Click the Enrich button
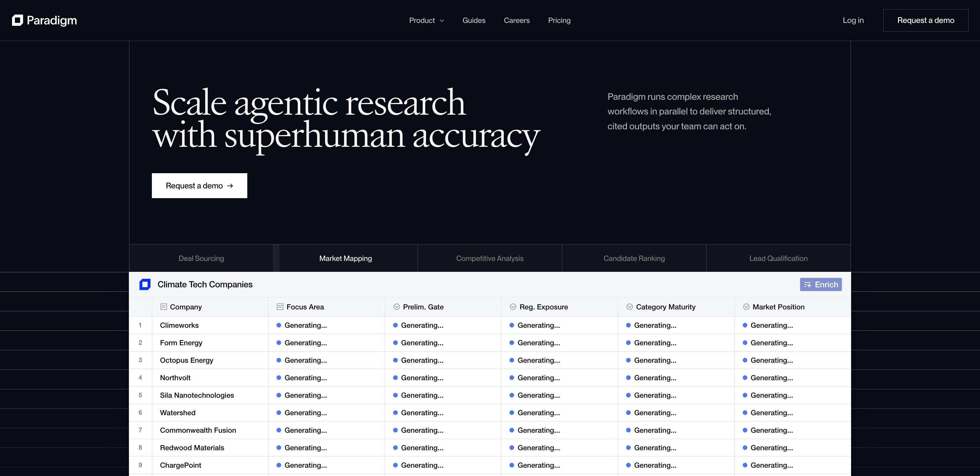This screenshot has height=476, width=980. coord(821,284)
